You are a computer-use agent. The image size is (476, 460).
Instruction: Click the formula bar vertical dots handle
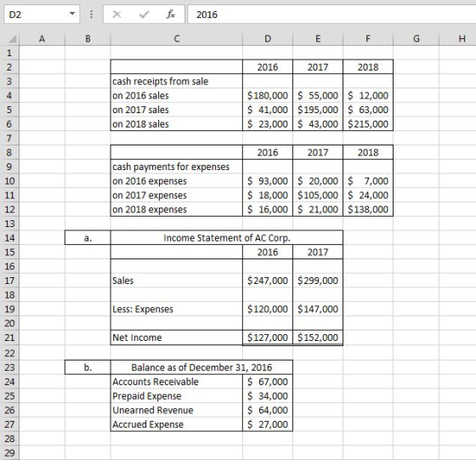click(x=91, y=14)
